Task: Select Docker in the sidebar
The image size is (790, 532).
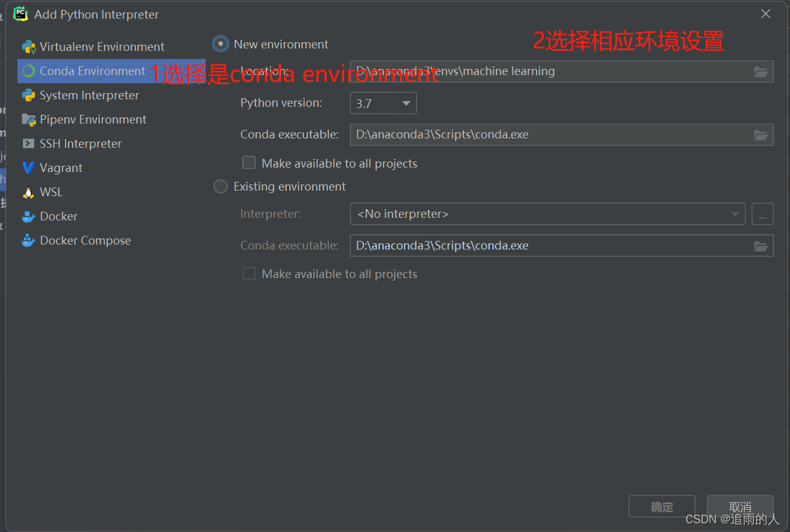Action: pos(112,217)
